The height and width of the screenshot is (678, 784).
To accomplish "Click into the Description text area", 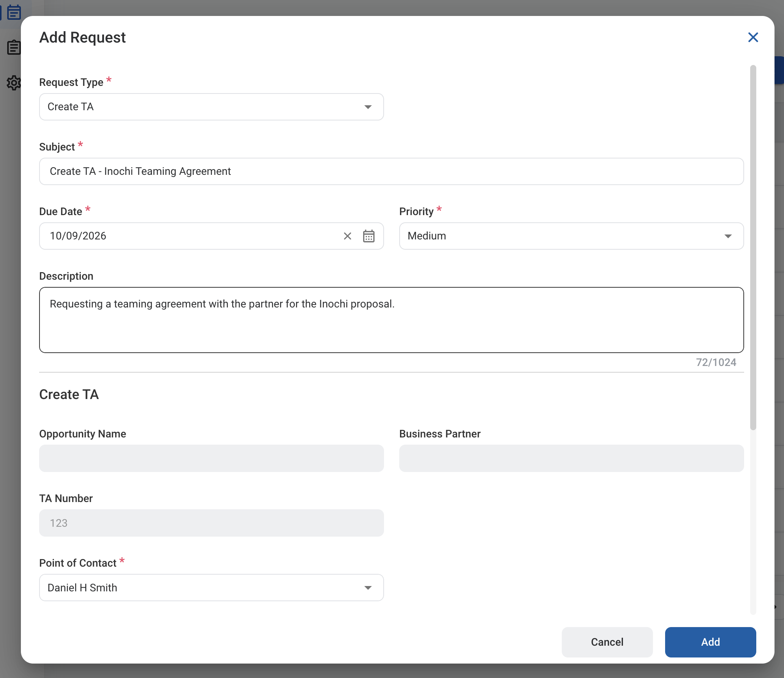I will pos(391,320).
